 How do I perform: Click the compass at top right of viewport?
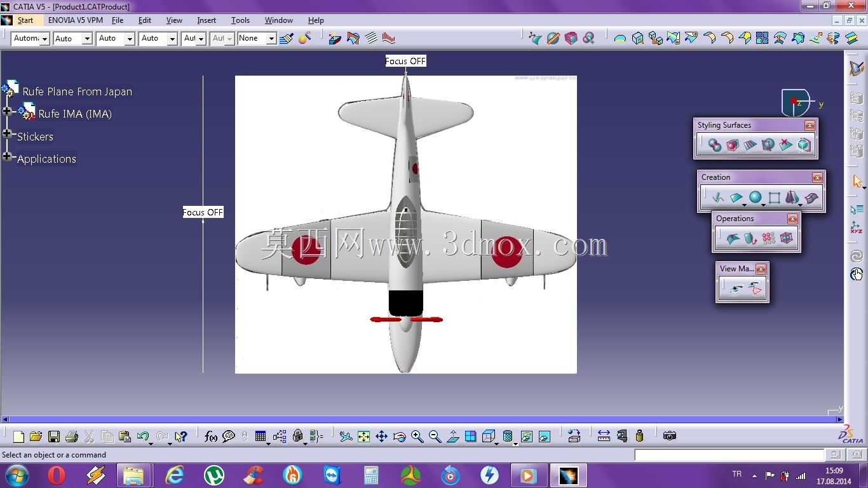click(x=797, y=103)
